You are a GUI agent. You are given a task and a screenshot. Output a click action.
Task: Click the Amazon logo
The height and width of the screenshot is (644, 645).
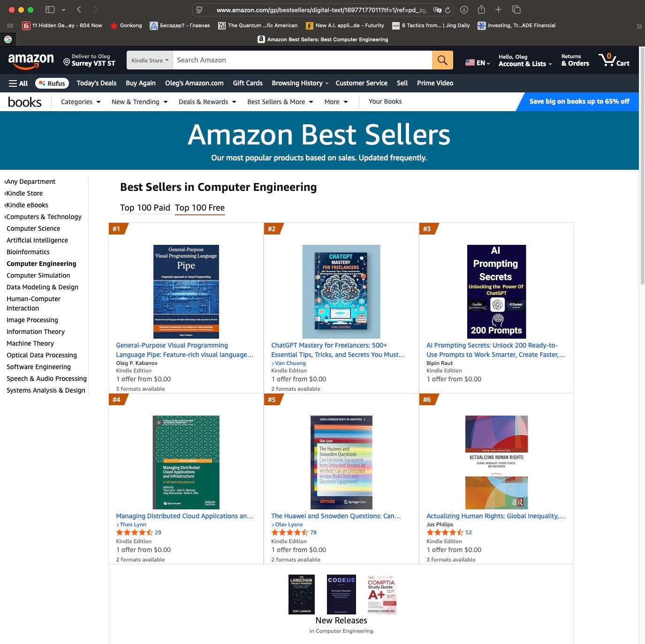click(31, 60)
